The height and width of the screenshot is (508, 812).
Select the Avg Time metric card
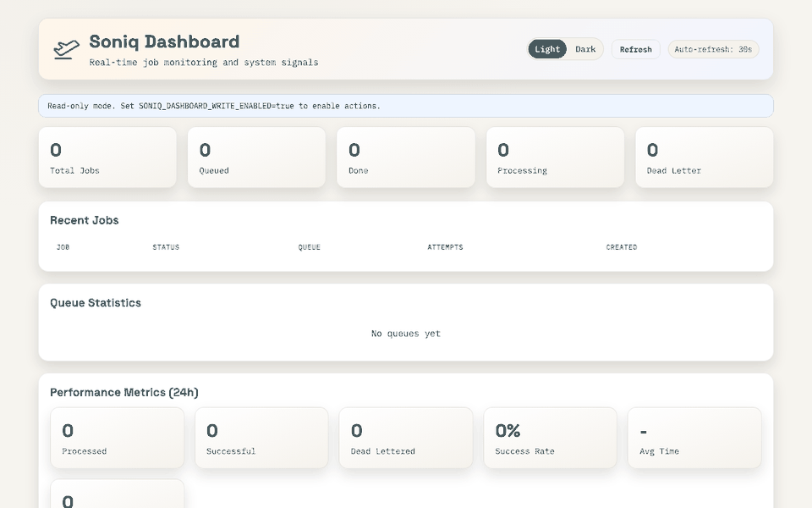pos(694,438)
